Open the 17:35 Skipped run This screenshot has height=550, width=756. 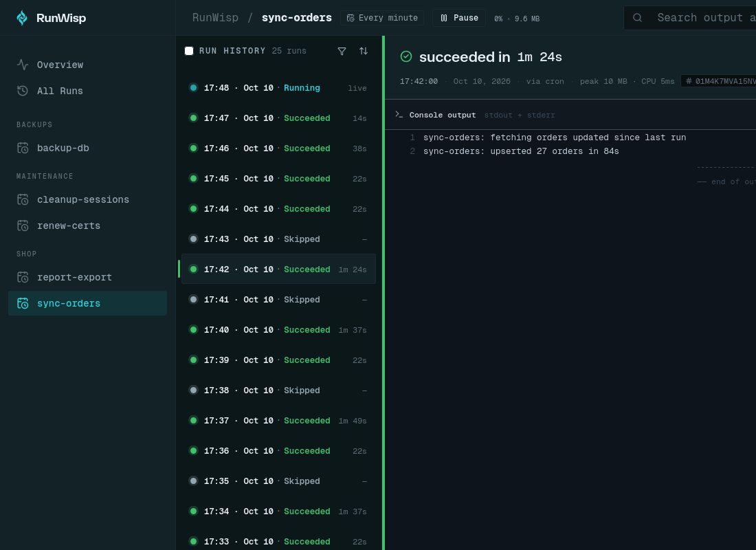pos(278,481)
